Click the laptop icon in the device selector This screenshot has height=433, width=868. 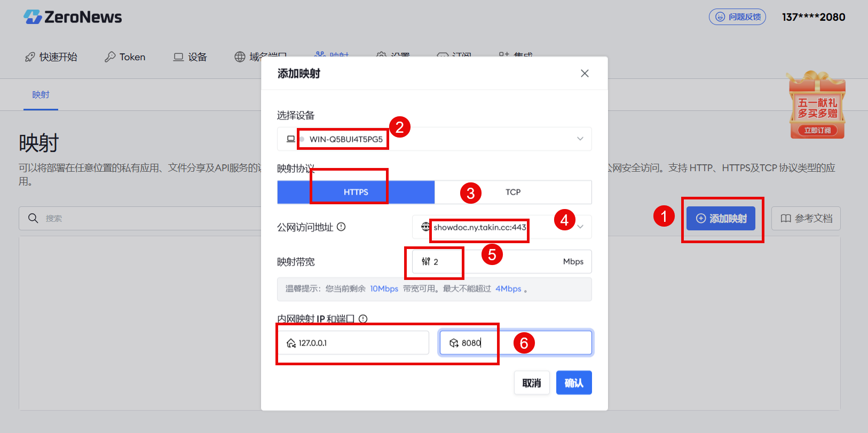pyautogui.click(x=291, y=139)
